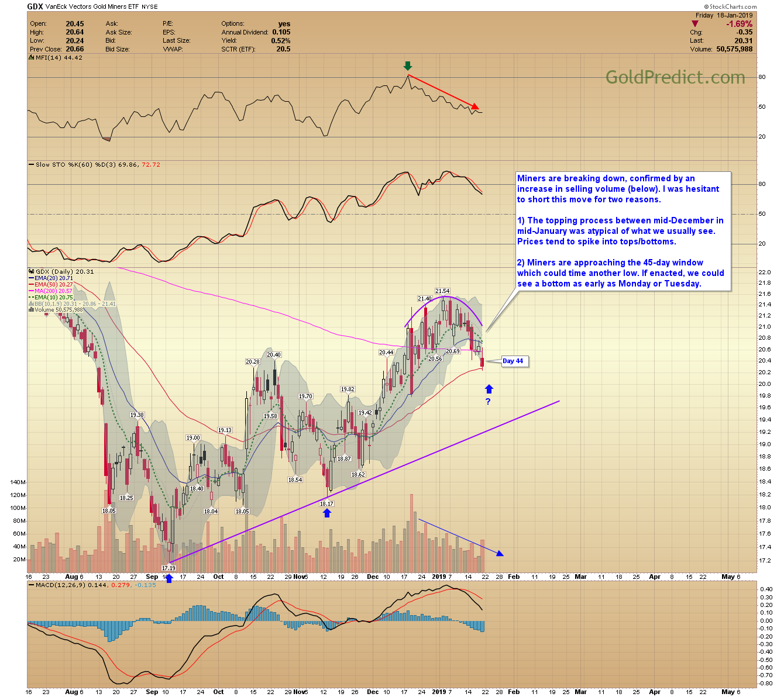The width and height of the screenshot is (784, 697).
Task: Click the Chg value -0.35
Action: pos(745,32)
